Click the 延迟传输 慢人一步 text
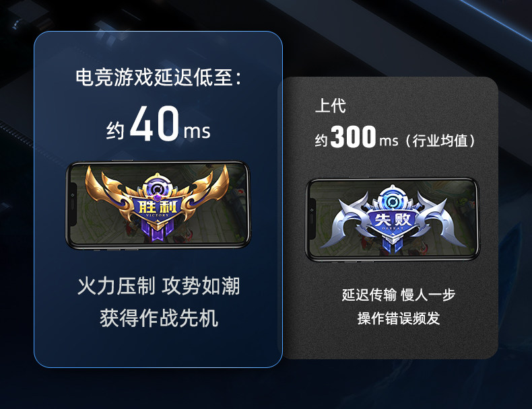 (x=398, y=295)
